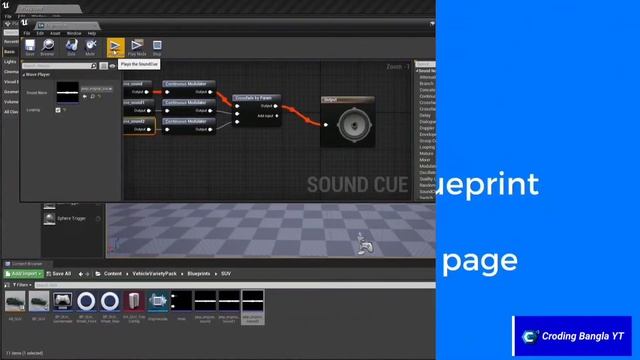Choose Looping in the node palette
Image resolution: width=640 pixels, height=360 pixels.
(x=427, y=147)
